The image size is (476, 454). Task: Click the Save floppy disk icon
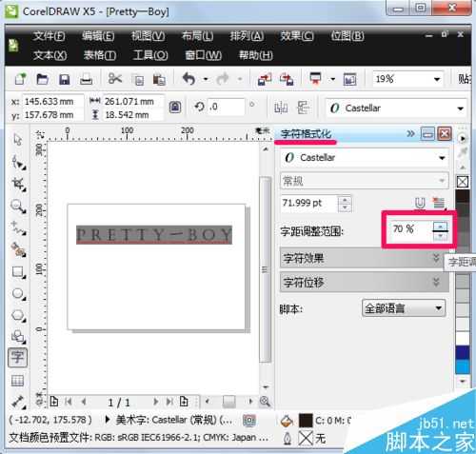pyautogui.click(x=64, y=79)
